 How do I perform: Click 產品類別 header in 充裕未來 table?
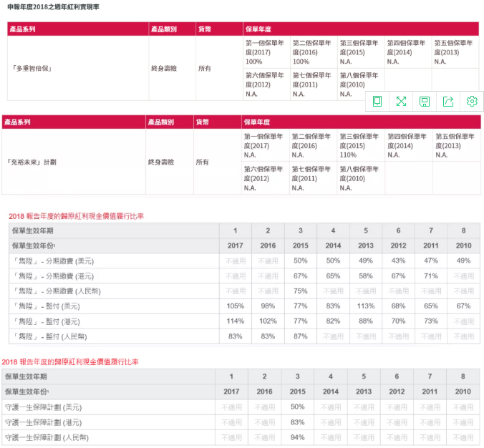click(x=170, y=122)
